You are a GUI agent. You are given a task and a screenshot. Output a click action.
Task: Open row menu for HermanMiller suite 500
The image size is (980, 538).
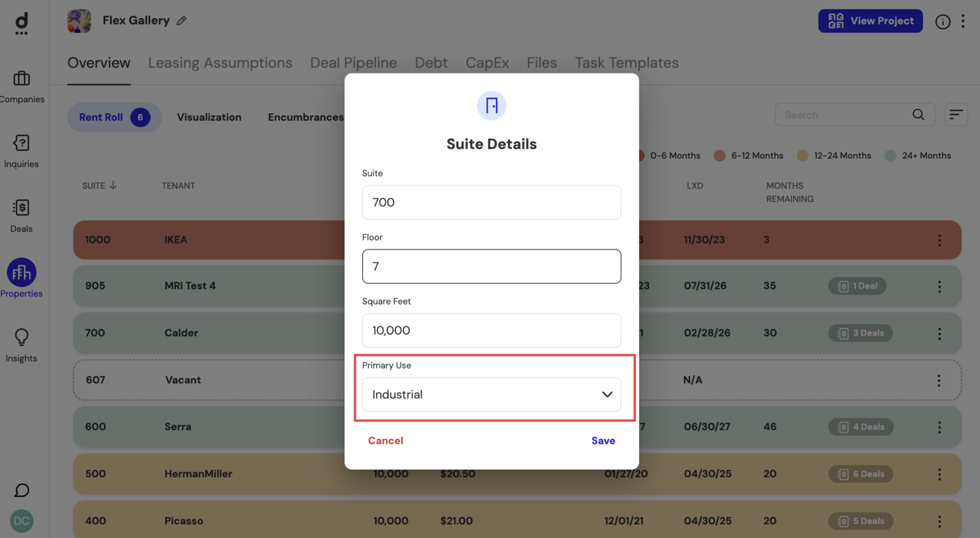click(x=939, y=474)
